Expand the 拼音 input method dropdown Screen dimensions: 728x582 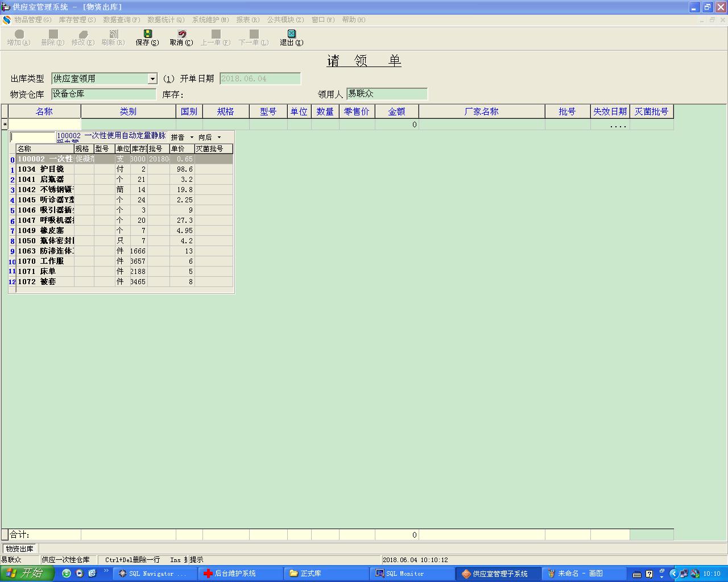coord(192,138)
